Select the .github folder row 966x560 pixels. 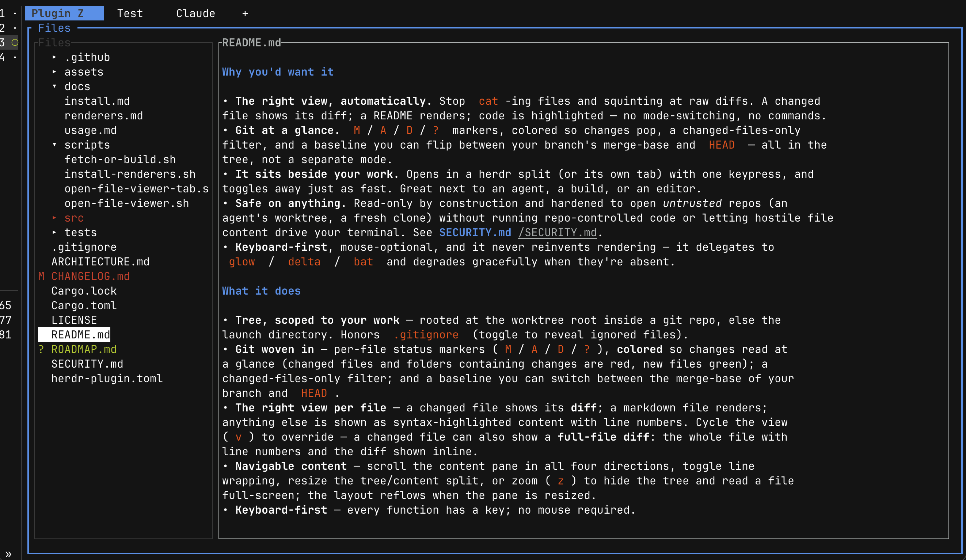(87, 57)
